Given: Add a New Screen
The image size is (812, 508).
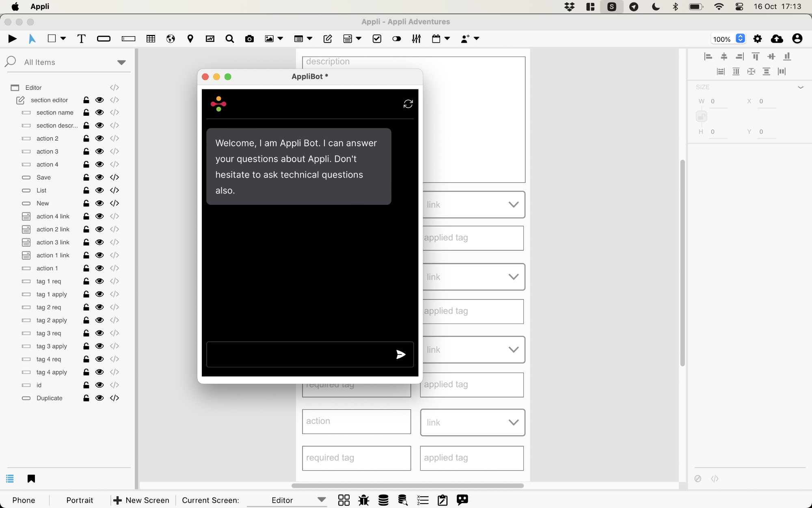Looking at the screenshot, I should coord(142,500).
